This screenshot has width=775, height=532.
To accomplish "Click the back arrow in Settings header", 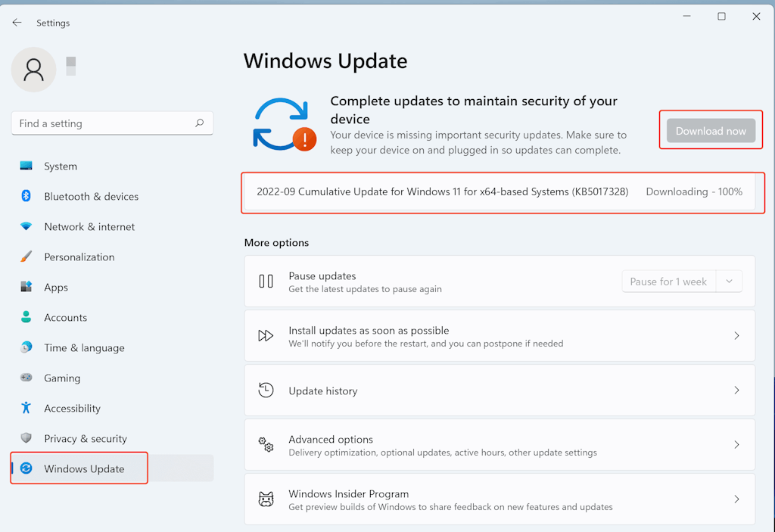I will [17, 22].
